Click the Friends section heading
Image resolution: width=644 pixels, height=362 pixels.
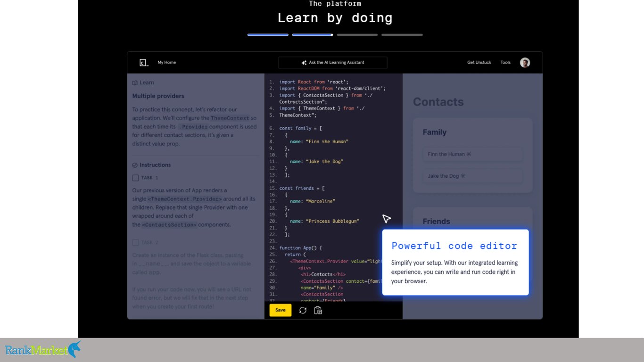(x=437, y=222)
